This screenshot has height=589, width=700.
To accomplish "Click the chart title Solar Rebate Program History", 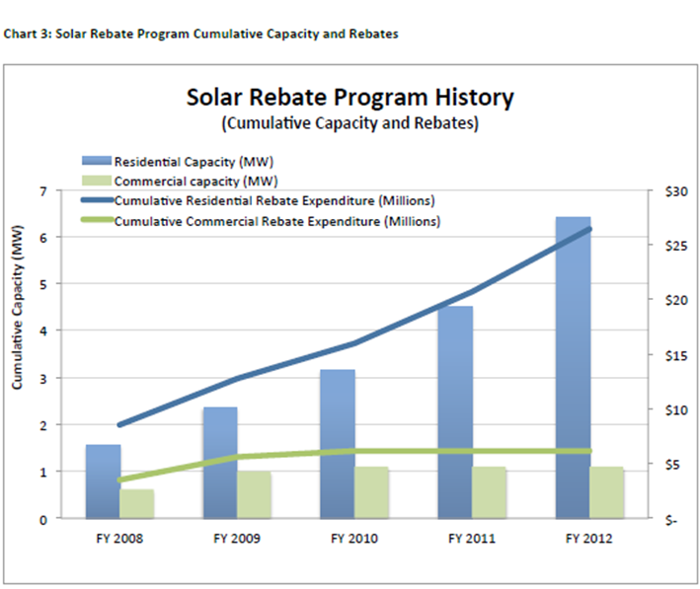I will (350, 98).
